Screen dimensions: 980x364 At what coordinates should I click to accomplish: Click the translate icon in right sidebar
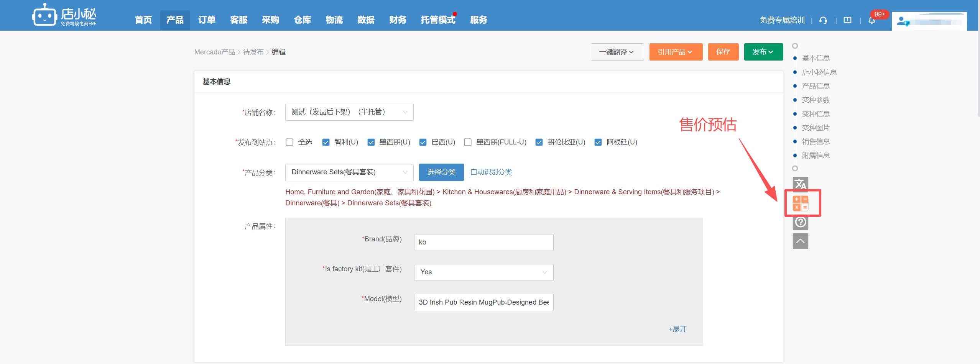[x=800, y=184]
